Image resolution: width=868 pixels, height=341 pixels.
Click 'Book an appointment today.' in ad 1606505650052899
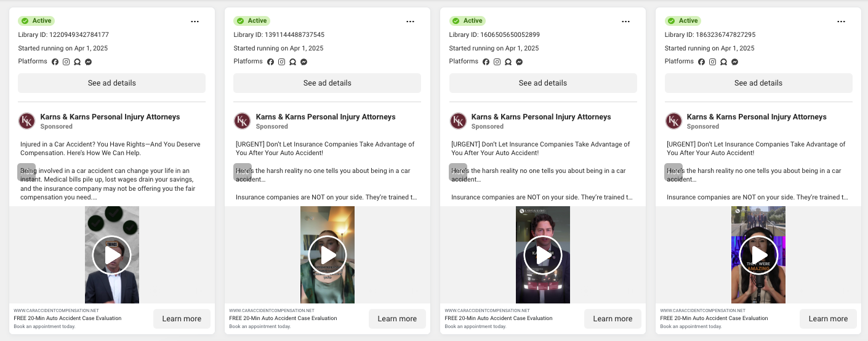pos(475,326)
